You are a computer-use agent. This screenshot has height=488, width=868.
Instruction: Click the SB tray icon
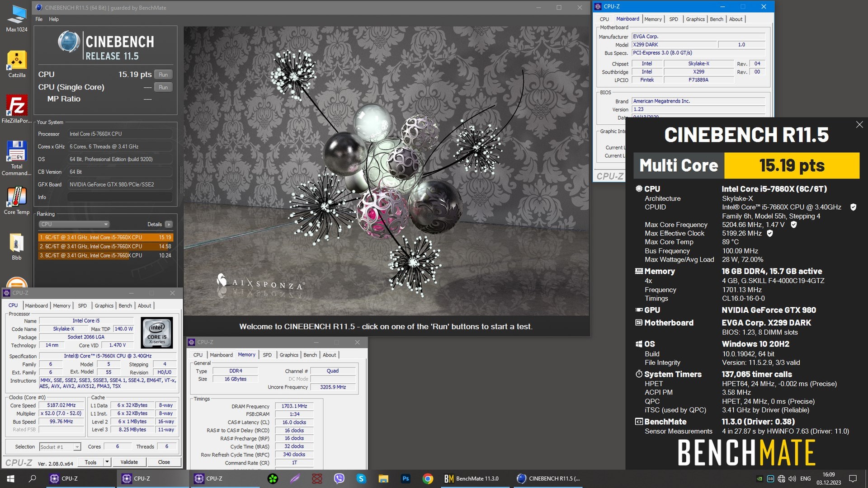pos(770,479)
